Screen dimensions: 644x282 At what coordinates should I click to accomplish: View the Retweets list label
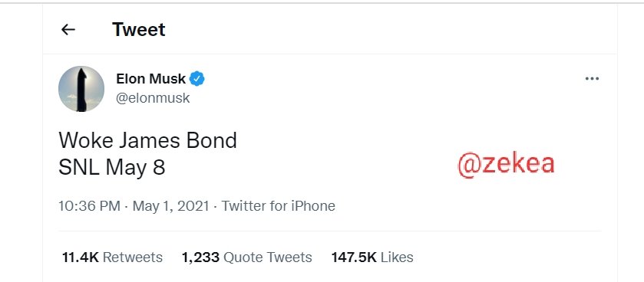[133, 257]
